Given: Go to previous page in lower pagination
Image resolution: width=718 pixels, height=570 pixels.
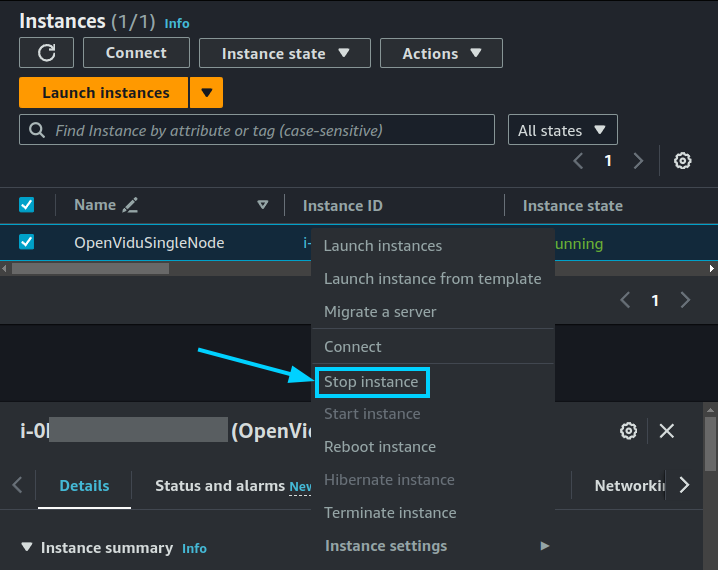Looking at the screenshot, I should coord(625,300).
